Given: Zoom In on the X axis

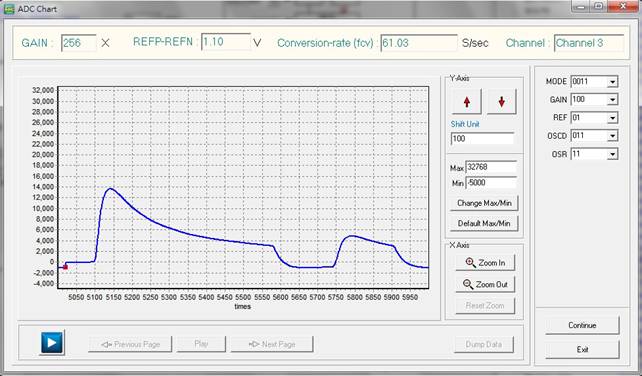Looking at the screenshot, I should pos(485,263).
